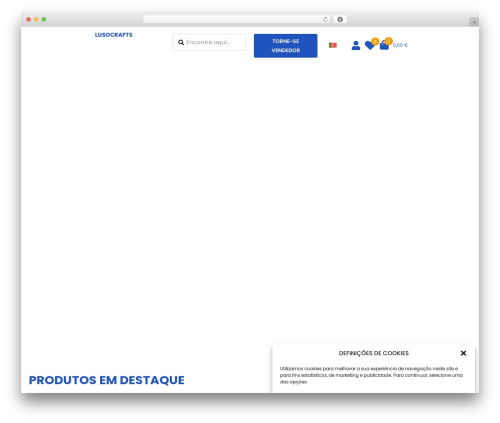Select the Portuguese flag language switcher

tap(333, 45)
